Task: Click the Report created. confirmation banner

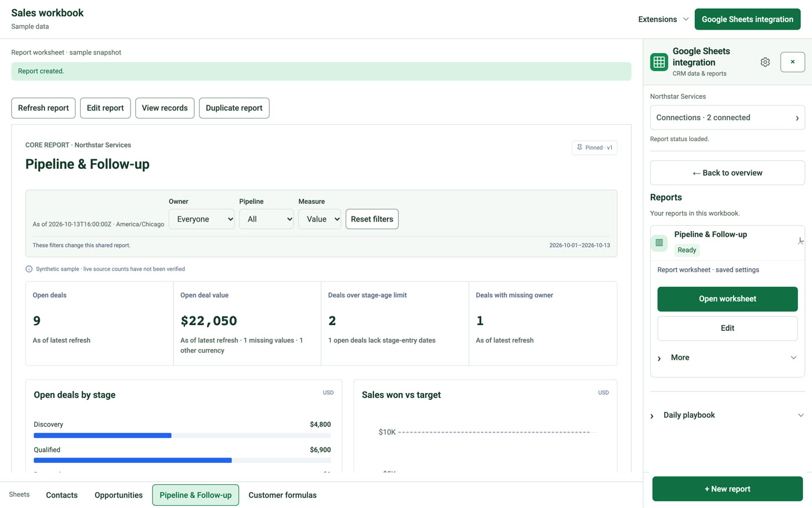Action: pos(321,71)
